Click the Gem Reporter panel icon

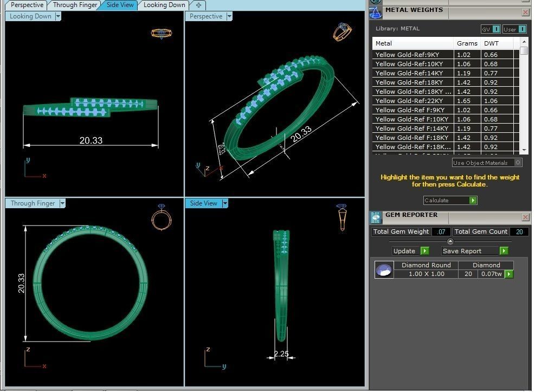click(376, 217)
